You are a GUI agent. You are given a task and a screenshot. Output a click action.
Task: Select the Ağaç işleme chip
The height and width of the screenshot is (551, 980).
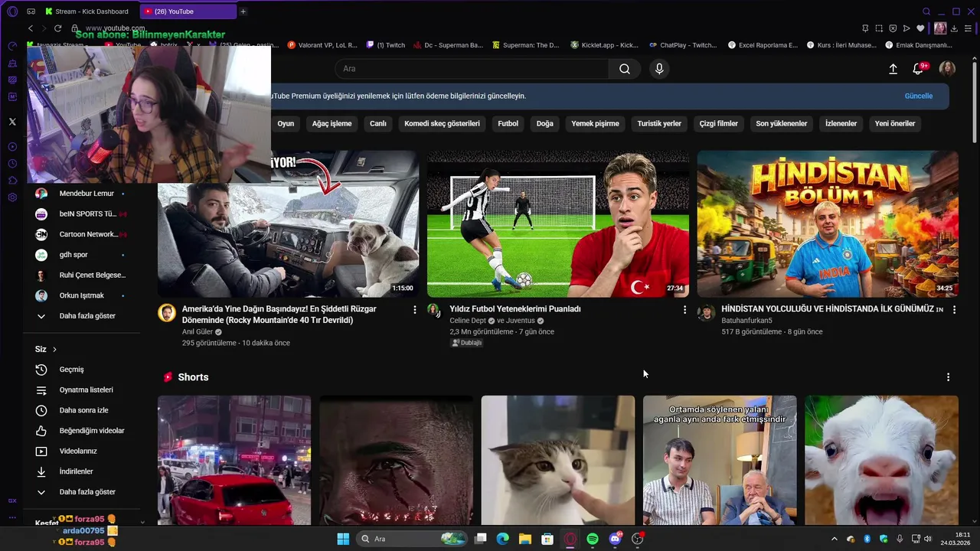coord(332,123)
